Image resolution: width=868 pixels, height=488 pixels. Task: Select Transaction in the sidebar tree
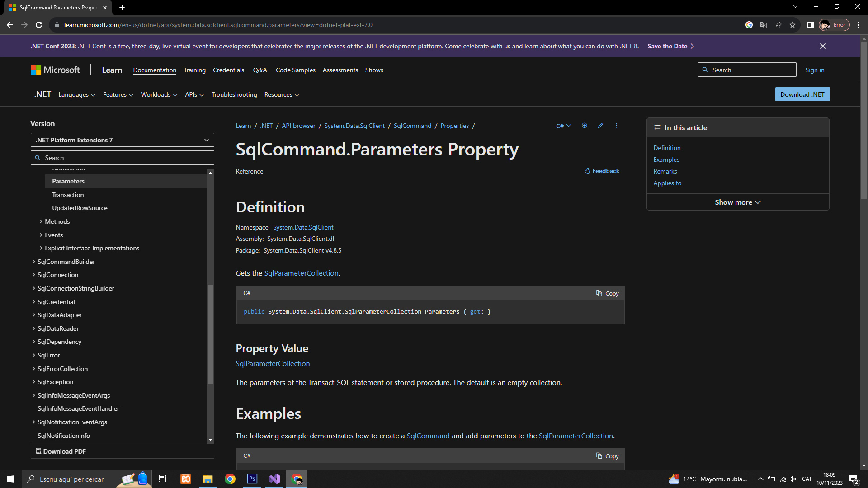(x=68, y=195)
